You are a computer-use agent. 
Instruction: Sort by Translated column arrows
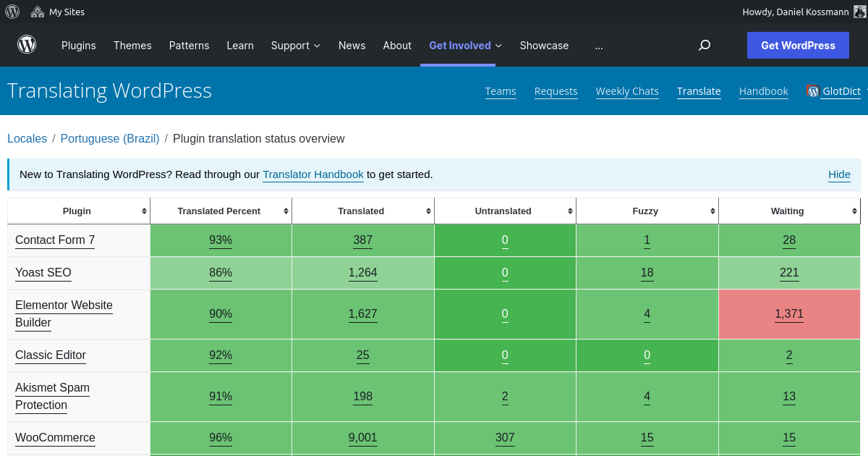tap(429, 211)
